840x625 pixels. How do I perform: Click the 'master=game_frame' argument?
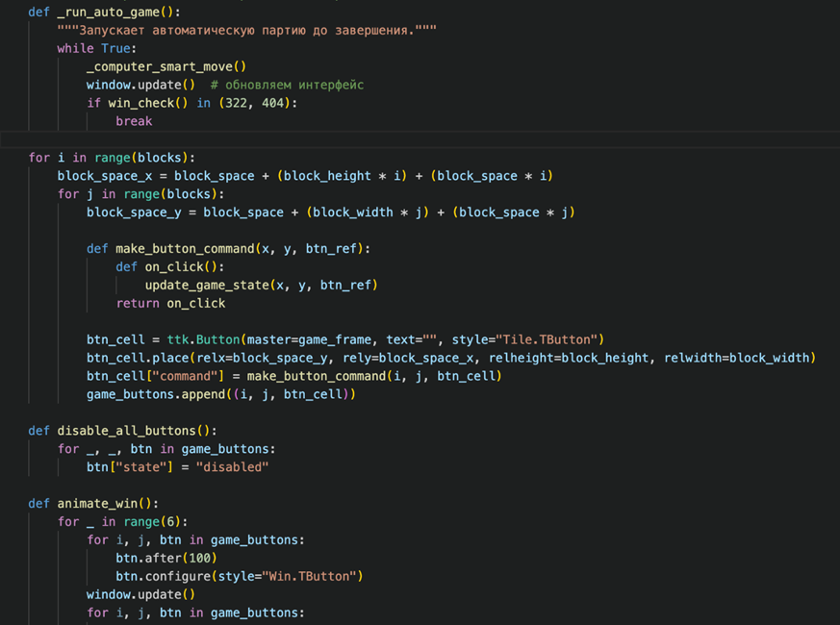tap(309, 339)
